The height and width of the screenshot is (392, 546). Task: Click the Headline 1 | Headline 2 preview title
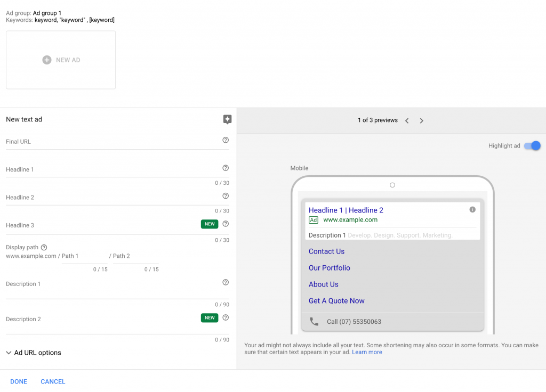pyautogui.click(x=346, y=210)
